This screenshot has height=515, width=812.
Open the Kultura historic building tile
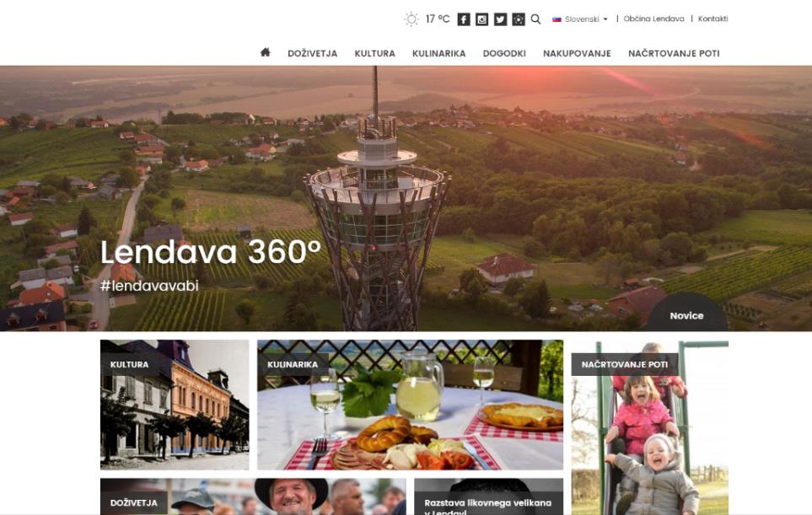coord(175,405)
